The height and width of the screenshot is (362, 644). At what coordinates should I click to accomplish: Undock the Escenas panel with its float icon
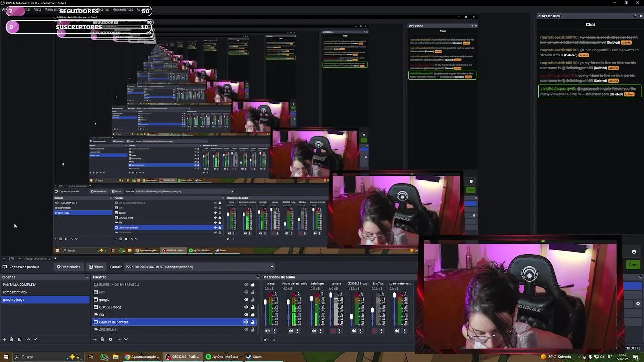click(87, 277)
